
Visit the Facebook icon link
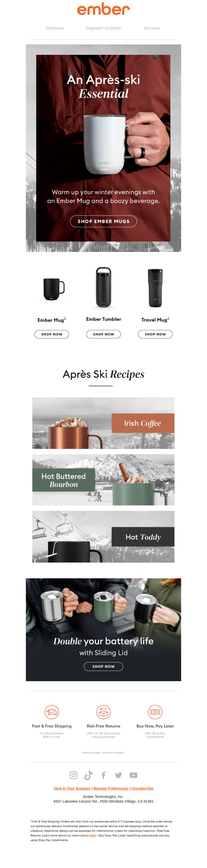click(x=103, y=775)
